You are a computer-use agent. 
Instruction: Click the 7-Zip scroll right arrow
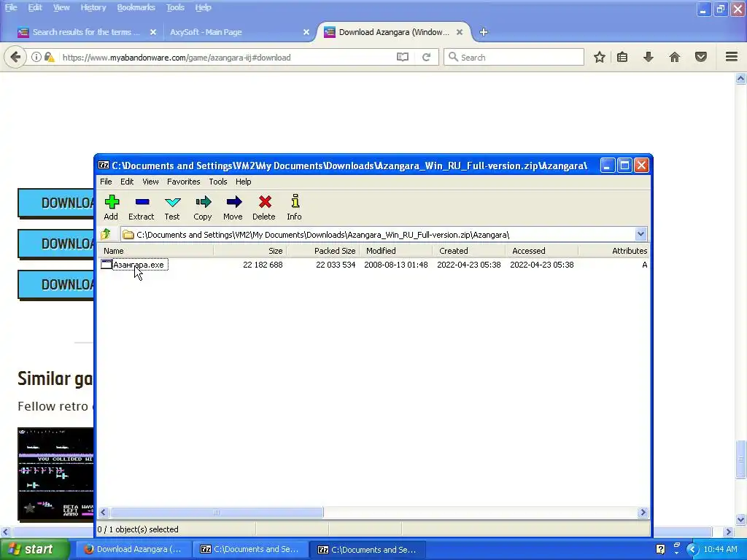tap(643, 513)
